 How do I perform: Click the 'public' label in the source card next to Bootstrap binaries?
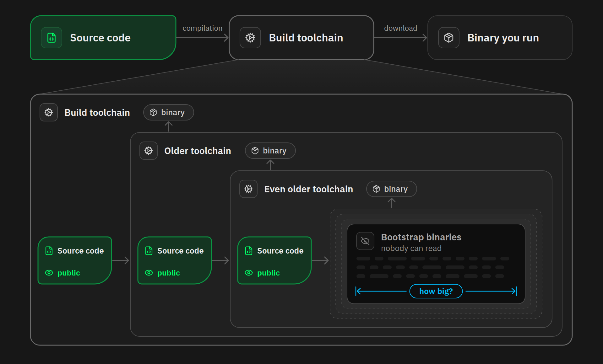tap(269, 273)
